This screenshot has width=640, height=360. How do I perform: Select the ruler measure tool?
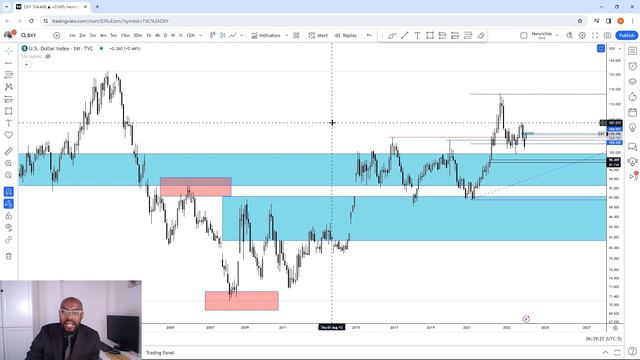pyautogui.click(x=9, y=151)
